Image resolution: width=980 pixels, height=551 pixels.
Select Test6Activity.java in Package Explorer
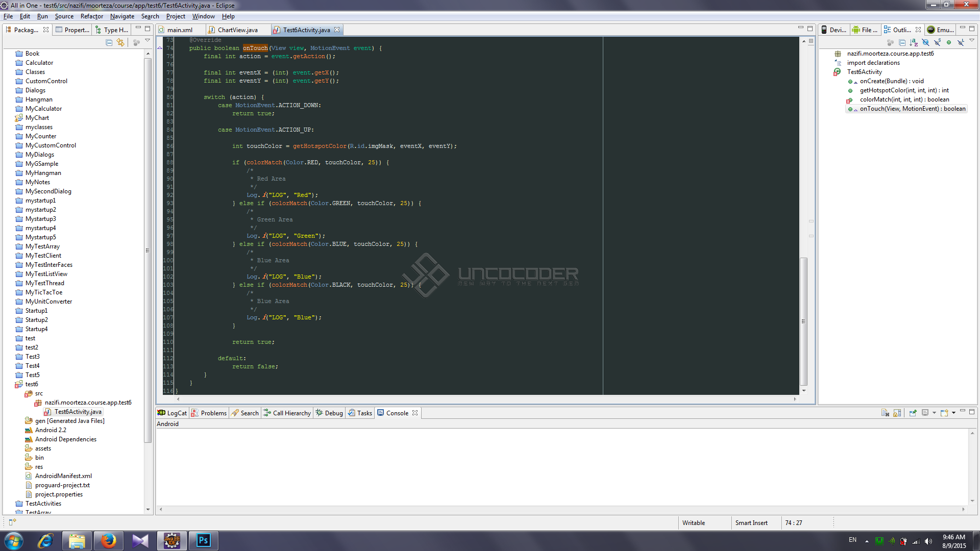pos(78,412)
